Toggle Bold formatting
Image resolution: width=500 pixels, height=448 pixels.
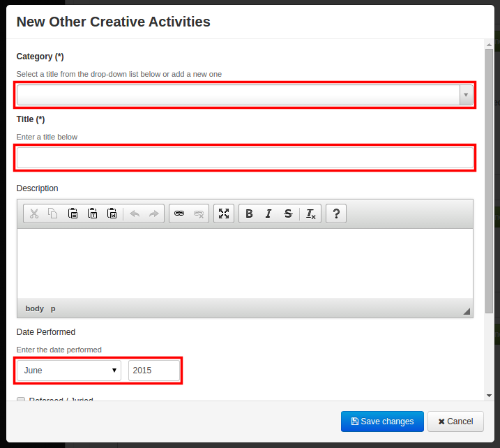point(249,214)
